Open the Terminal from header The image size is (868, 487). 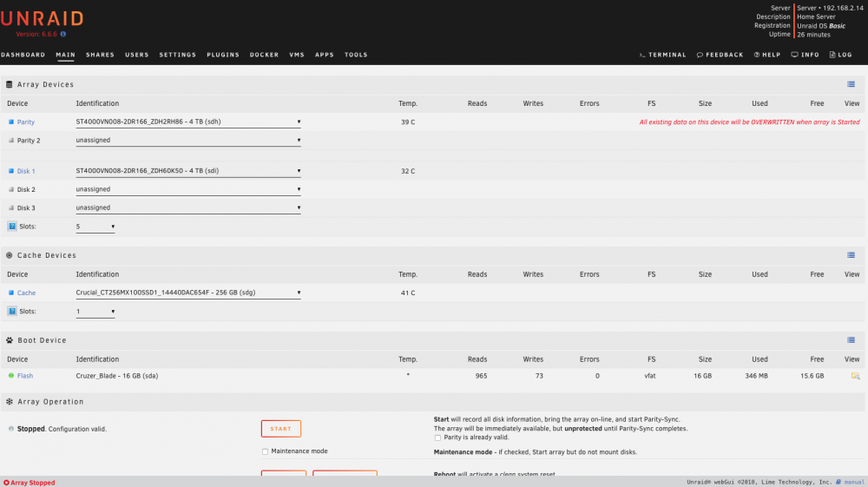tap(662, 55)
